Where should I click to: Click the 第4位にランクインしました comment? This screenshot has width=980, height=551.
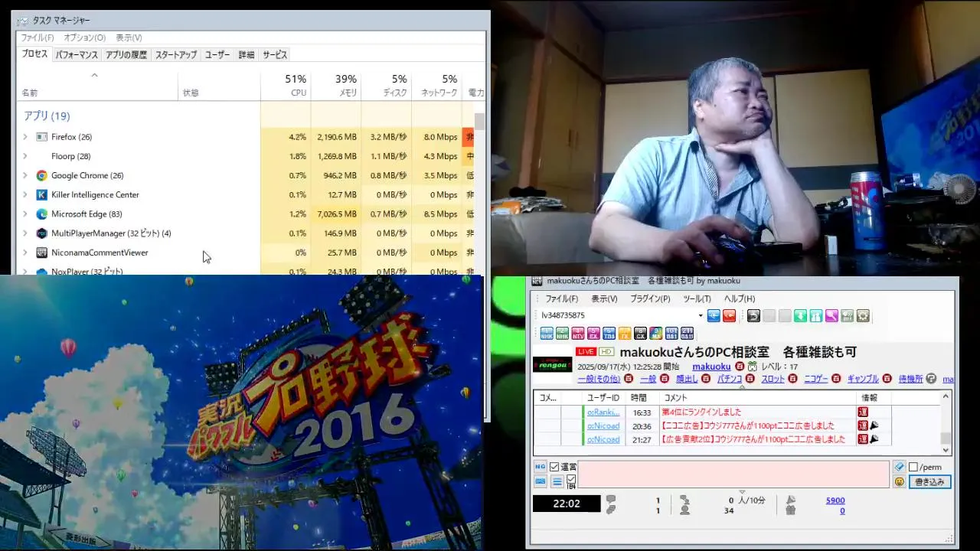pos(701,412)
